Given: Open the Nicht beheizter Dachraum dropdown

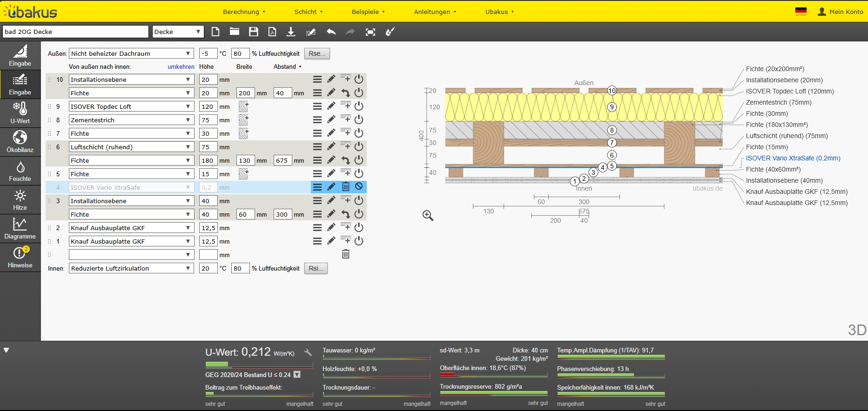Looking at the screenshot, I should click(x=131, y=53).
